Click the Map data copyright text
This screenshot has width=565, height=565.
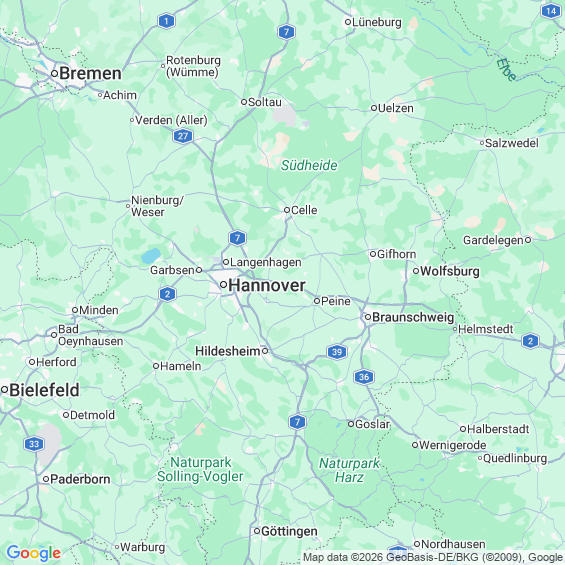[x=433, y=557]
